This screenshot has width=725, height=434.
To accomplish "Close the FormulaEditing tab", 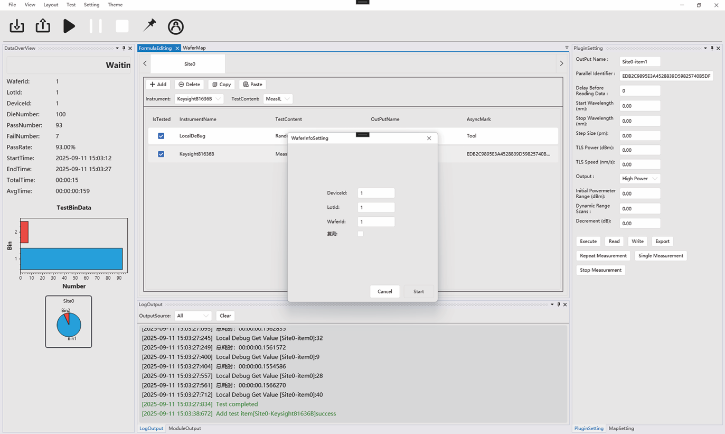I will pyautogui.click(x=177, y=48).
